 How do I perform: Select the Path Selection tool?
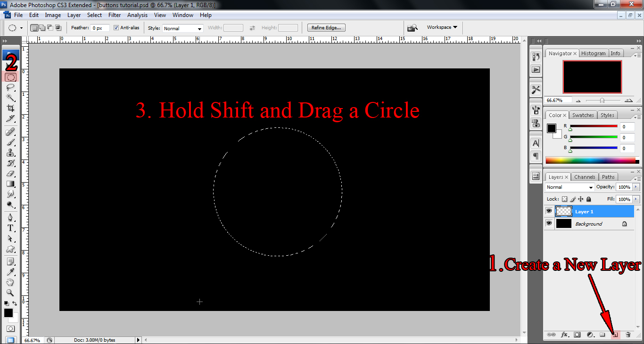click(10, 238)
